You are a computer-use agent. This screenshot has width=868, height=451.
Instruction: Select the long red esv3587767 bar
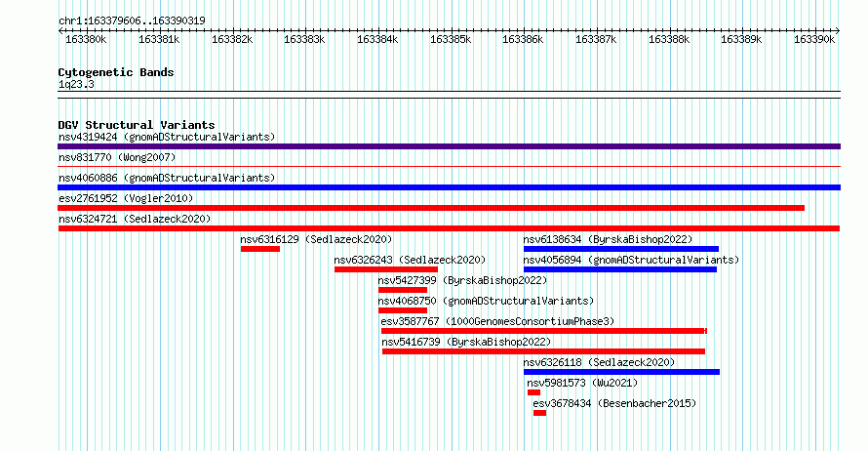(x=544, y=331)
